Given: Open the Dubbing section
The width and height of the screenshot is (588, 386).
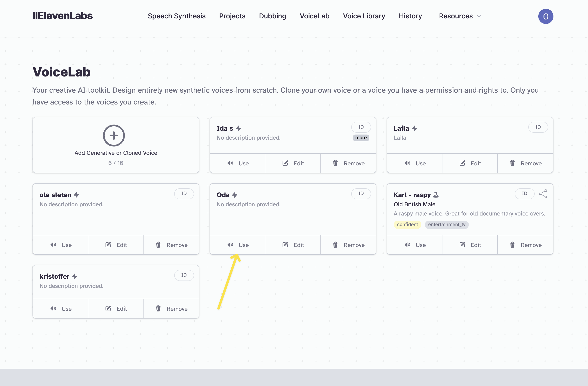Looking at the screenshot, I should (x=272, y=16).
